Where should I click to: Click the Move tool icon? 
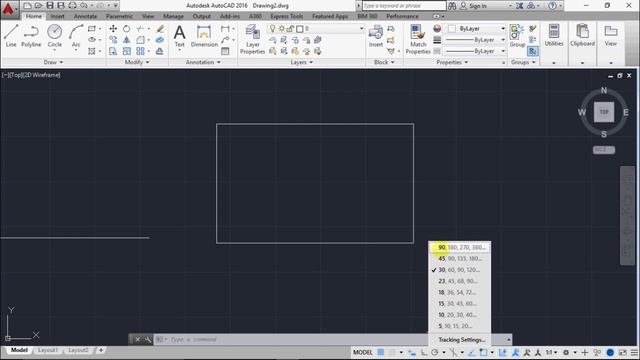(x=113, y=29)
